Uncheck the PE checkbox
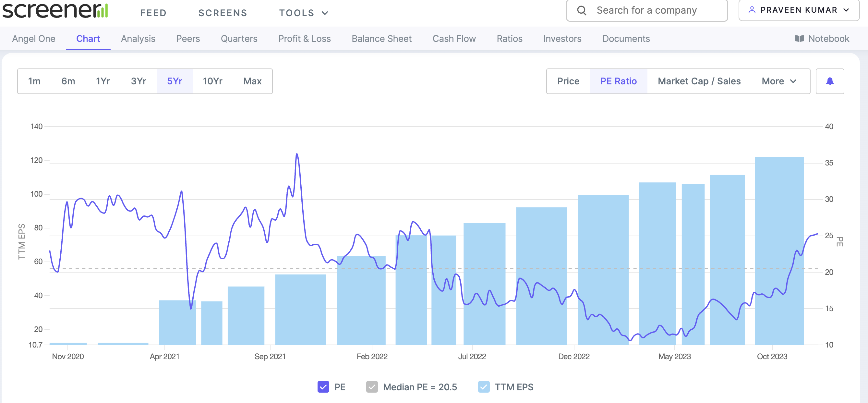 click(323, 387)
